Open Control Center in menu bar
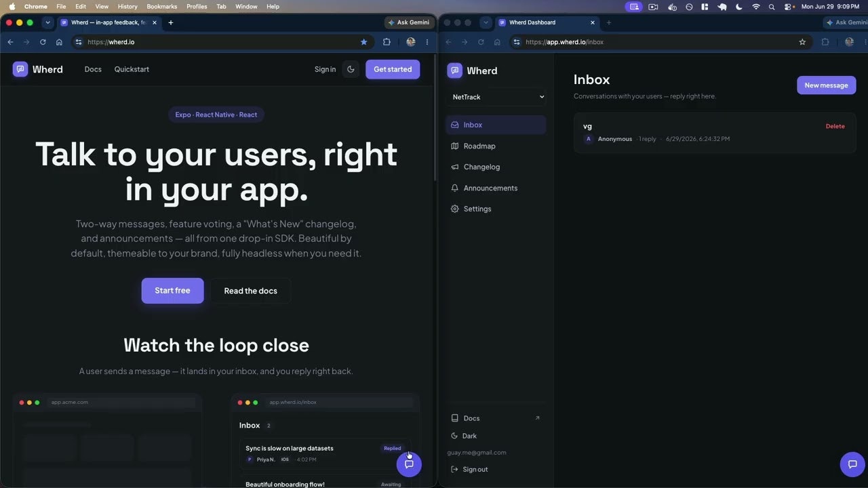 click(788, 6)
